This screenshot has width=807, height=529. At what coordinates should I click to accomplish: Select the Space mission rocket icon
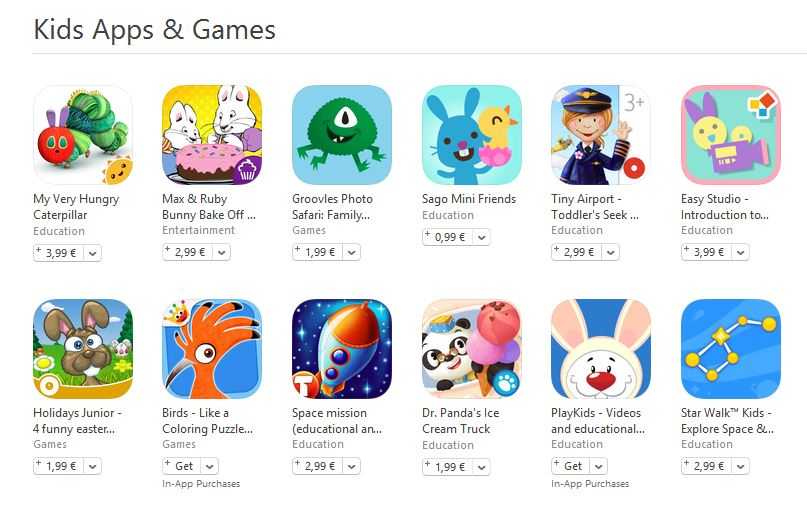point(342,349)
